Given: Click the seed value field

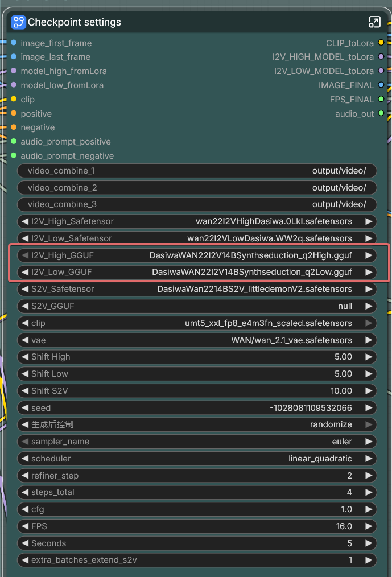Looking at the screenshot, I should tap(196, 408).
